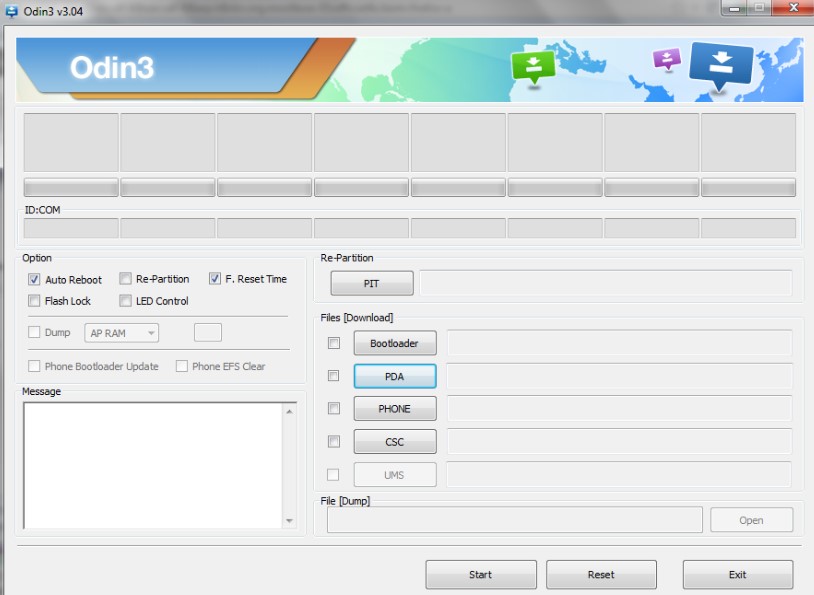Minimize the Odin3 window
814x595 pixels.
[734, 8]
